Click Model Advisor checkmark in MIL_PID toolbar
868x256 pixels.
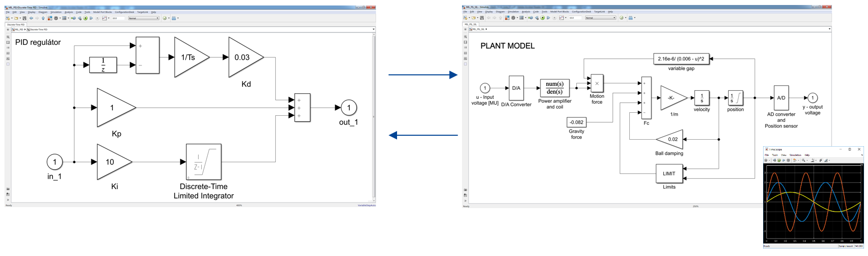pyautogui.click(x=164, y=18)
